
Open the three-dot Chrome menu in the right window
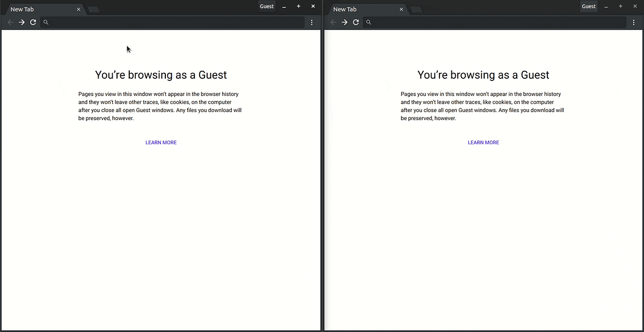pos(634,22)
